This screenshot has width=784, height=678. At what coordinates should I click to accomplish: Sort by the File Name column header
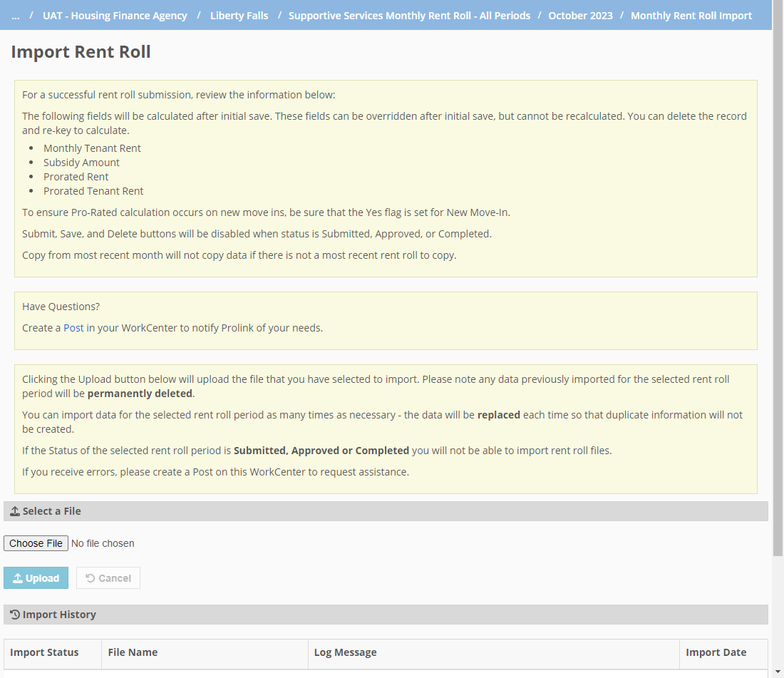pyautogui.click(x=133, y=652)
